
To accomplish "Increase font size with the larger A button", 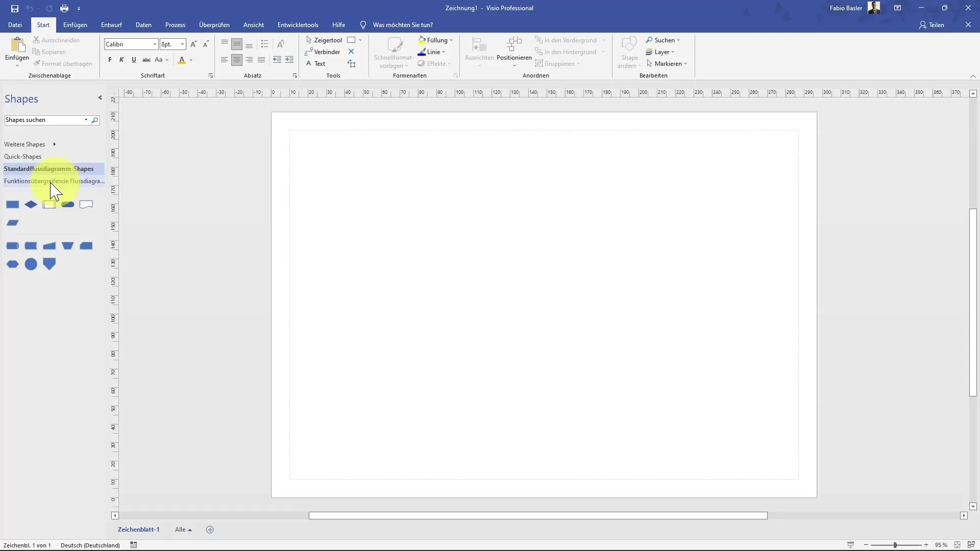I will pos(193,44).
